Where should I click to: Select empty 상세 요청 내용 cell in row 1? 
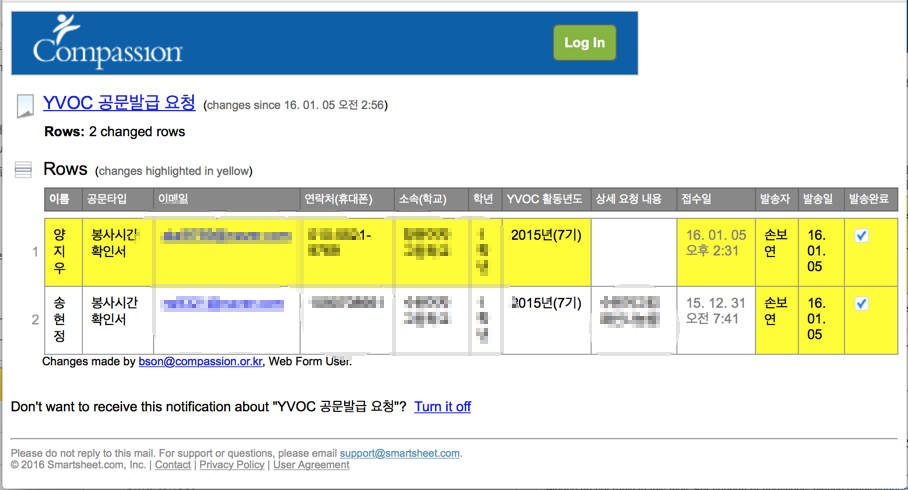coord(634,252)
